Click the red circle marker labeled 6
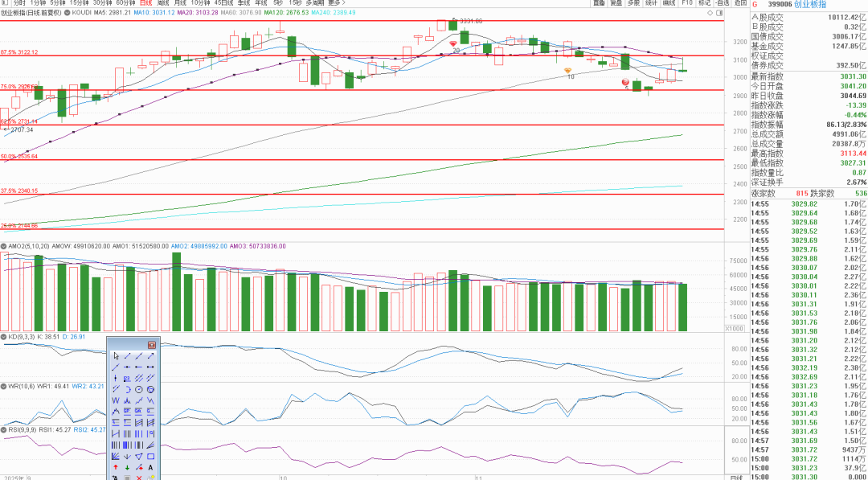This screenshot has width=868, height=480. point(625,81)
